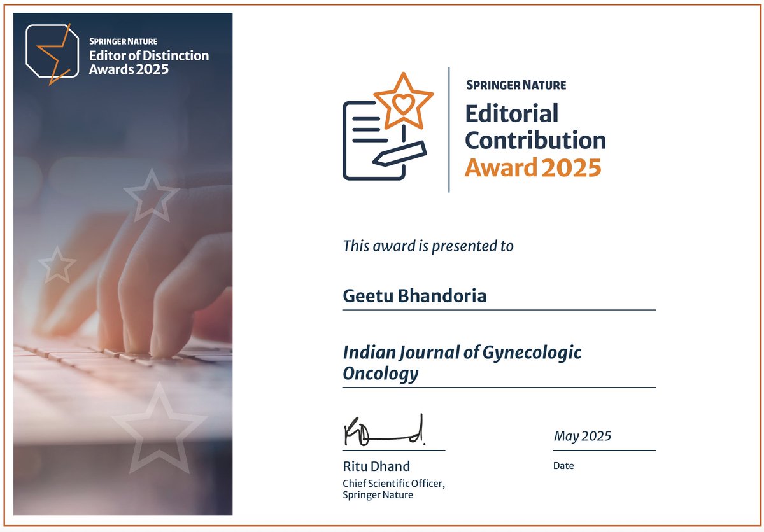Click "This award is presented to" line
764x532 pixels.
point(428,246)
